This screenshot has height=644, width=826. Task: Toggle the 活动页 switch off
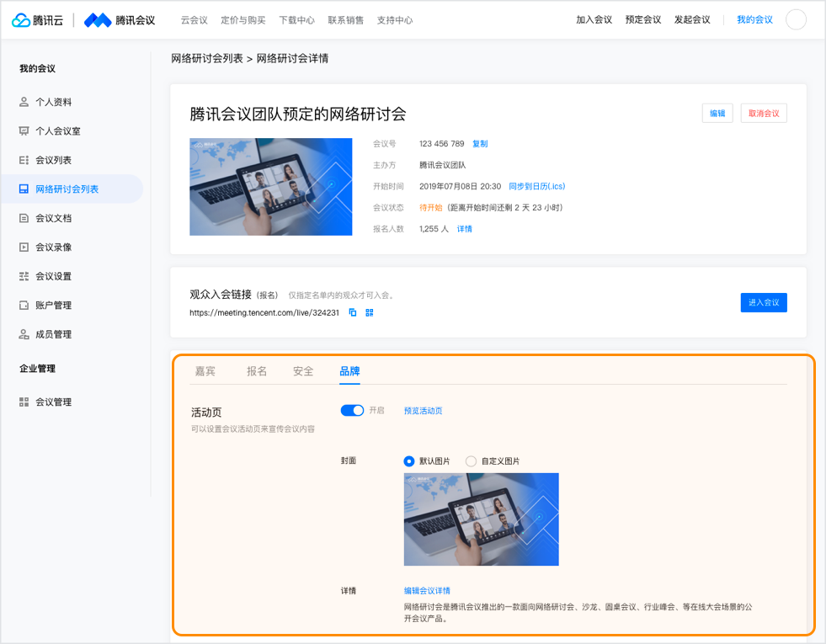[x=352, y=410]
